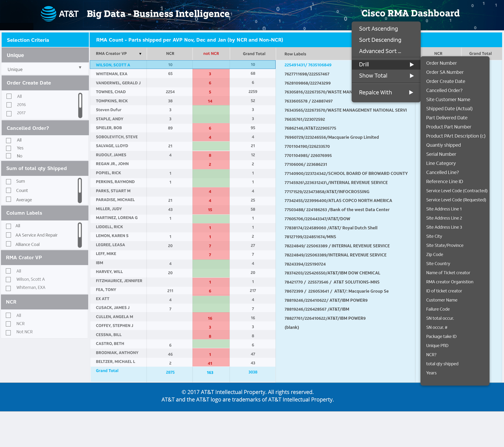Click the Column Labels list scrollbar

coord(80,235)
